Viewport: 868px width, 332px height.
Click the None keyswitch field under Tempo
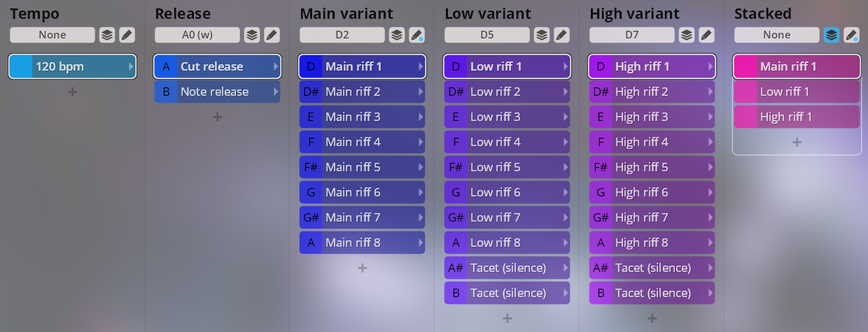[x=52, y=35]
